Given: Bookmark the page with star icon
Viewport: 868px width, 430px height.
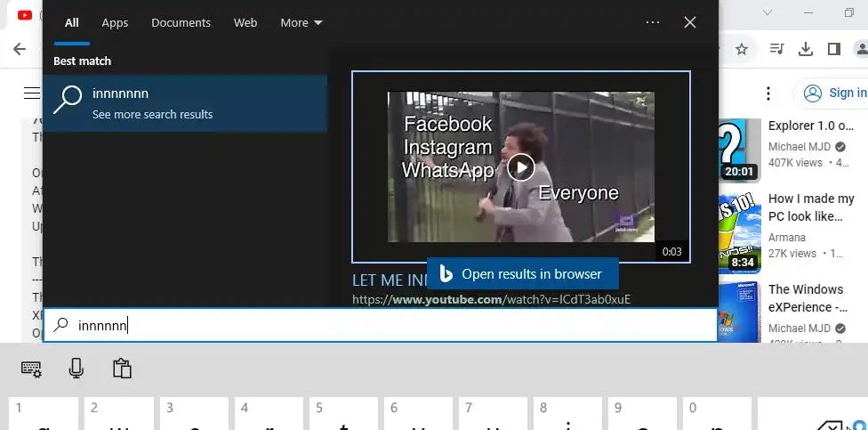Looking at the screenshot, I should (742, 49).
